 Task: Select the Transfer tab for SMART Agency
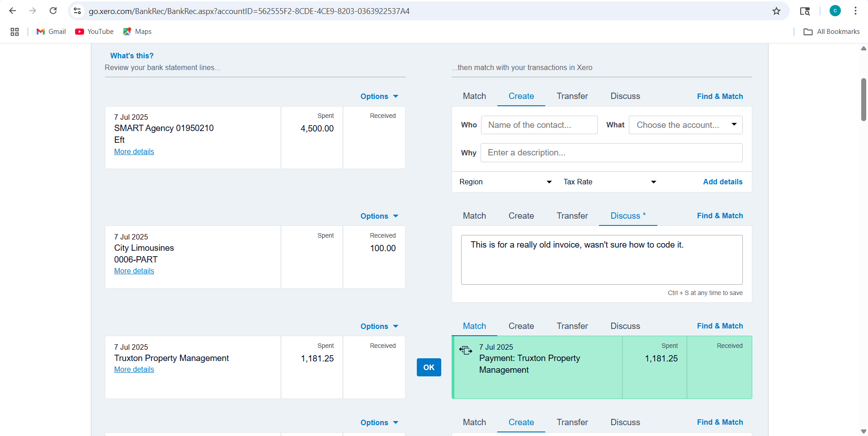tap(572, 96)
